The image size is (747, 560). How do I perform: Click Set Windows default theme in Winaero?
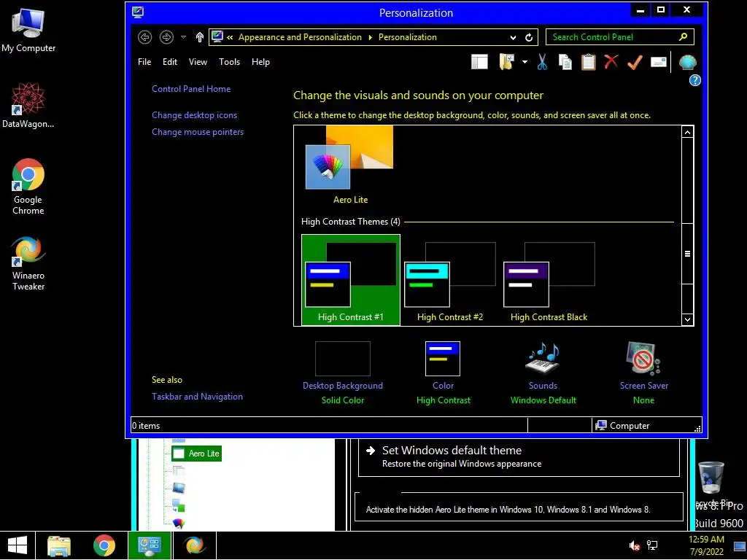coord(519,456)
